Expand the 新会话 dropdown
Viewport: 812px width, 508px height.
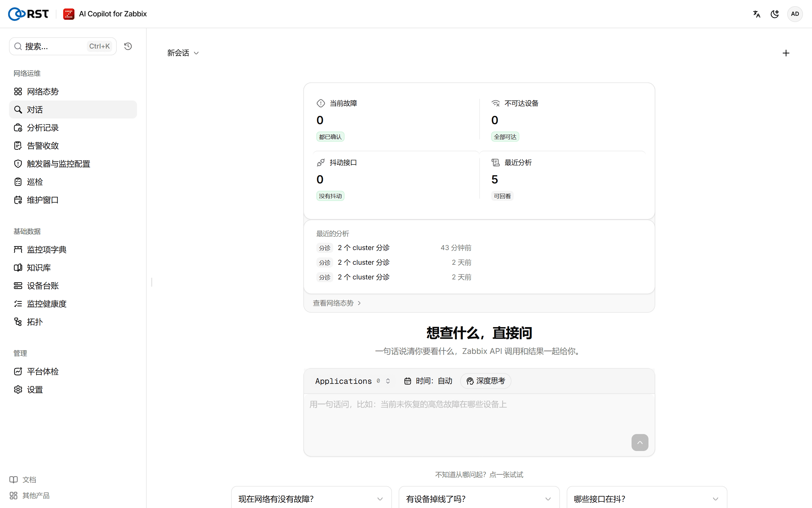tap(183, 53)
